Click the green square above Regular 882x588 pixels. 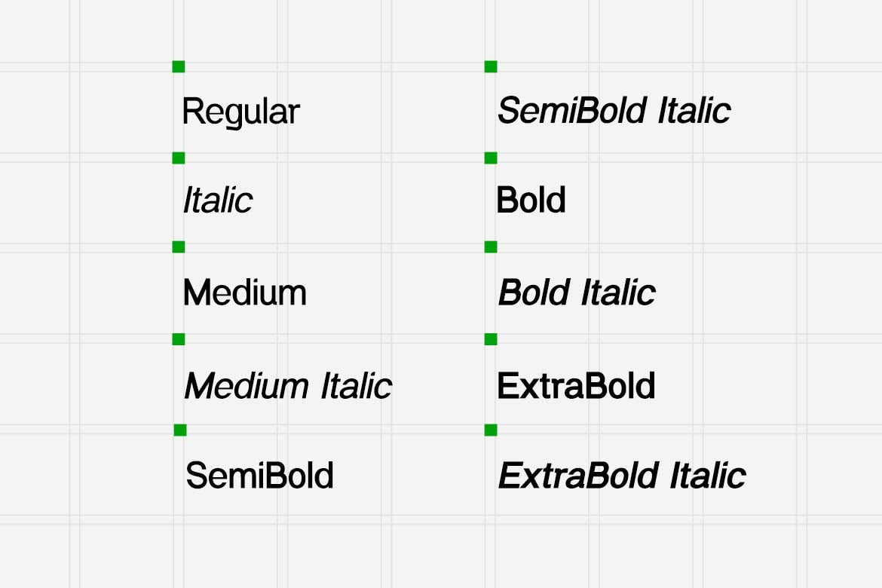[179, 67]
